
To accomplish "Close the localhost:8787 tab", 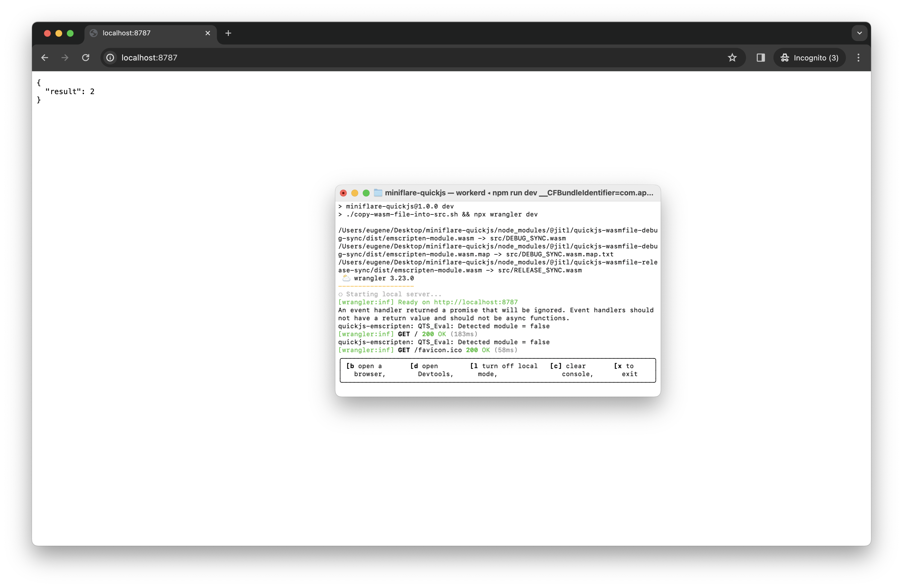I will tap(207, 33).
